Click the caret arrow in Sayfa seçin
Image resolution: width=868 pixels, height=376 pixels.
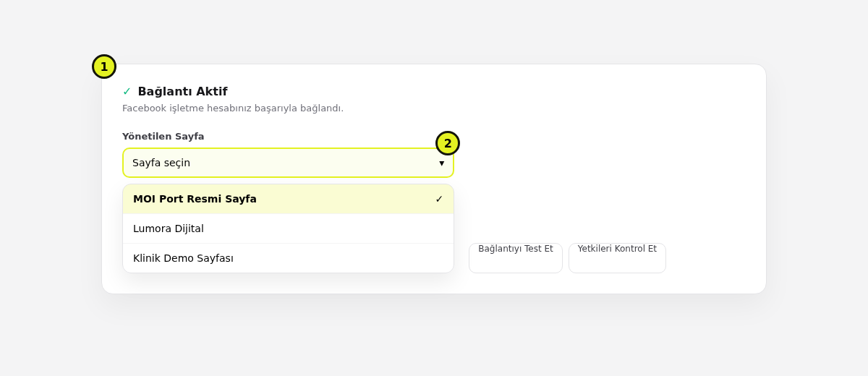point(442,163)
